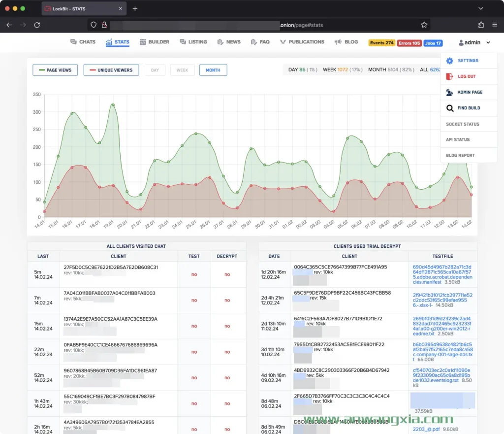Click the browser back arrow
The height and width of the screenshot is (434, 504).
click(9, 25)
